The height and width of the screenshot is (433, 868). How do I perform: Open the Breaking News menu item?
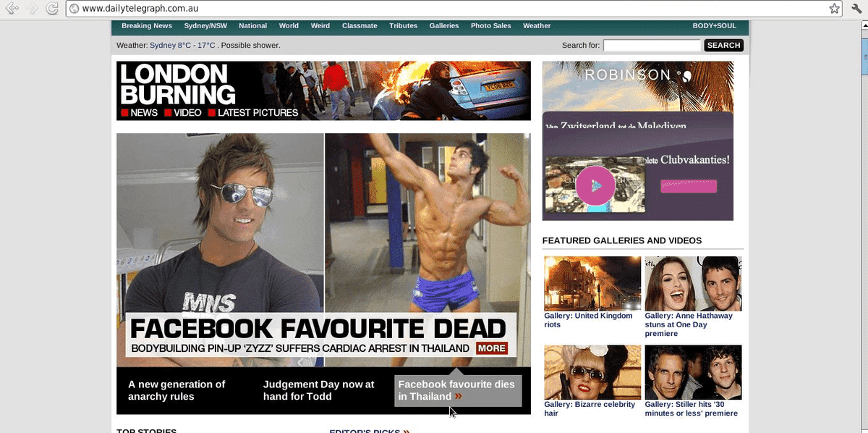pyautogui.click(x=147, y=26)
